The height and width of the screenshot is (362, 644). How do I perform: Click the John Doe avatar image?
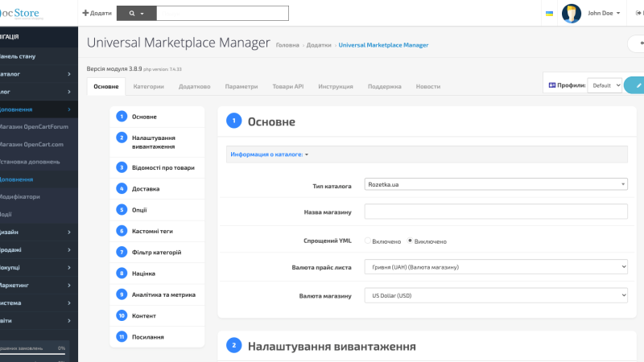pos(572,13)
